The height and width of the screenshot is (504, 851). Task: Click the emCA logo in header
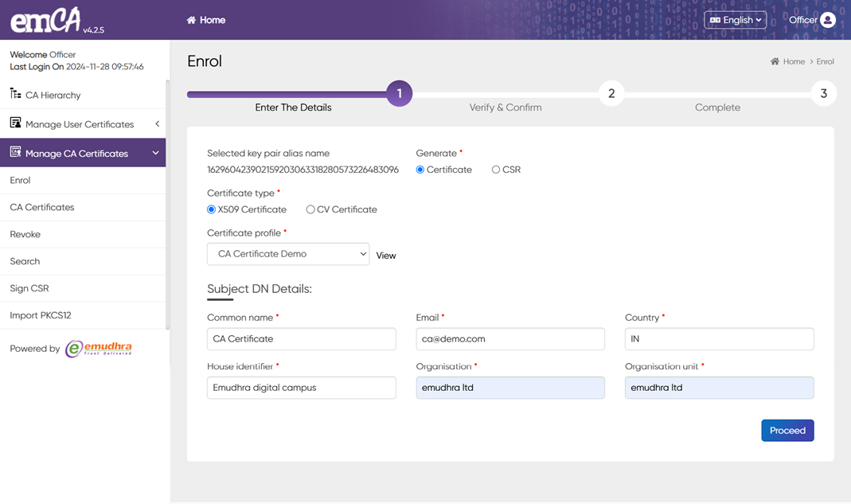pos(46,21)
